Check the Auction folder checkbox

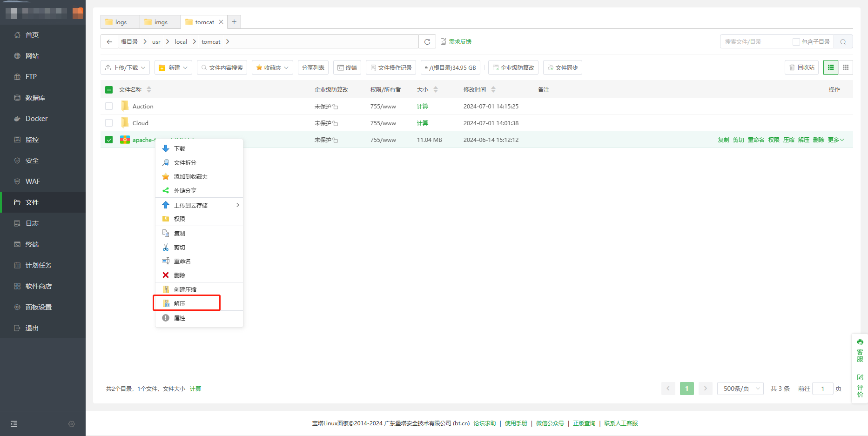[109, 106]
